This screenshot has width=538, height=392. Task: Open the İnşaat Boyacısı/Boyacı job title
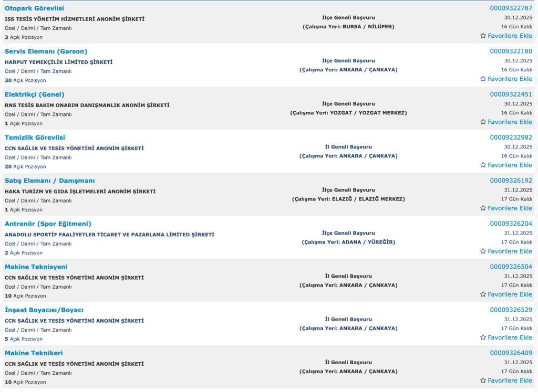(x=44, y=310)
